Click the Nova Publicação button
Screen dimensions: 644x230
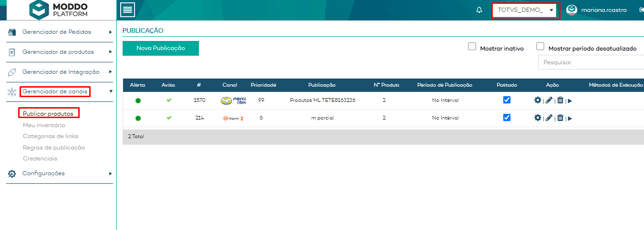point(161,48)
